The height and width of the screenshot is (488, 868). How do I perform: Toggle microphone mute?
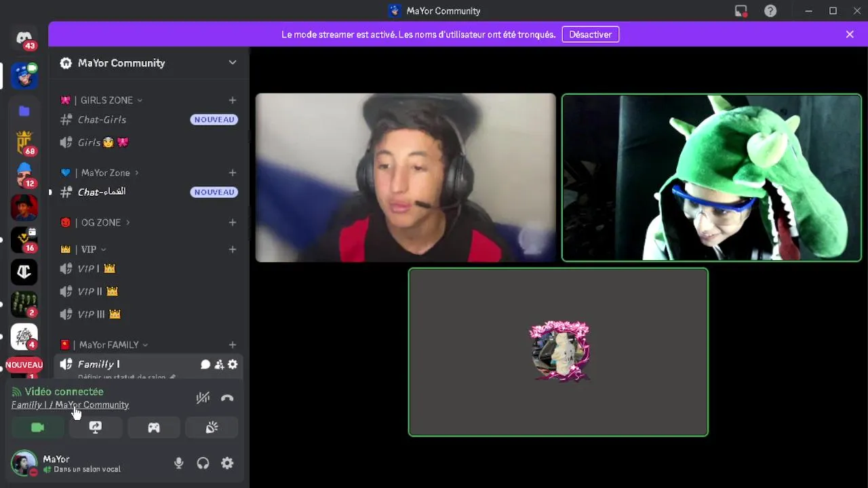point(178,464)
